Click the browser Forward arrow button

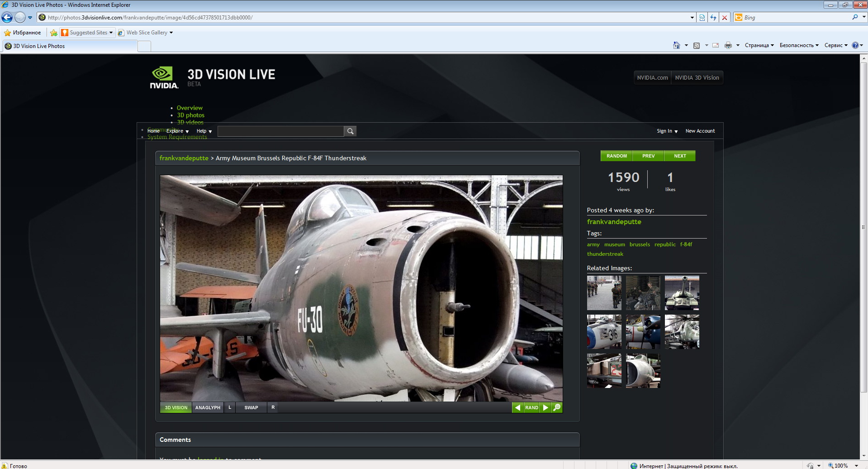point(20,18)
